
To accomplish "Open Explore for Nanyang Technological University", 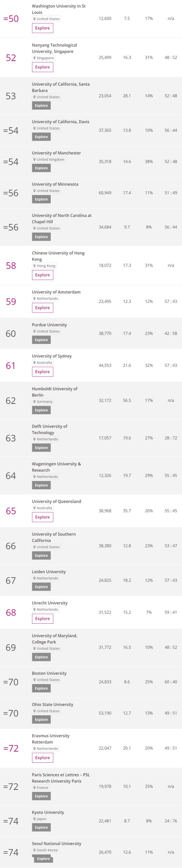I will tap(43, 67).
